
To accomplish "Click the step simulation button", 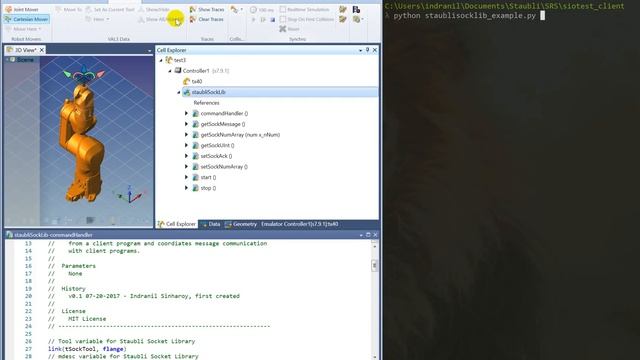I will 263,19.
